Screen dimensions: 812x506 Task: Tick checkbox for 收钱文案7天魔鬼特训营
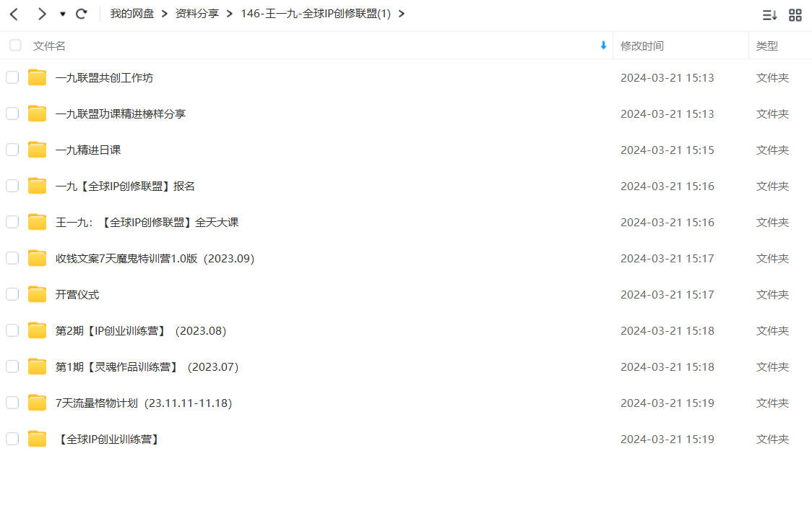[12, 259]
